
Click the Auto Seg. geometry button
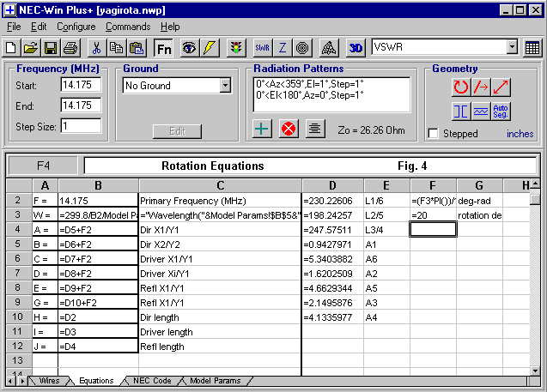click(501, 111)
